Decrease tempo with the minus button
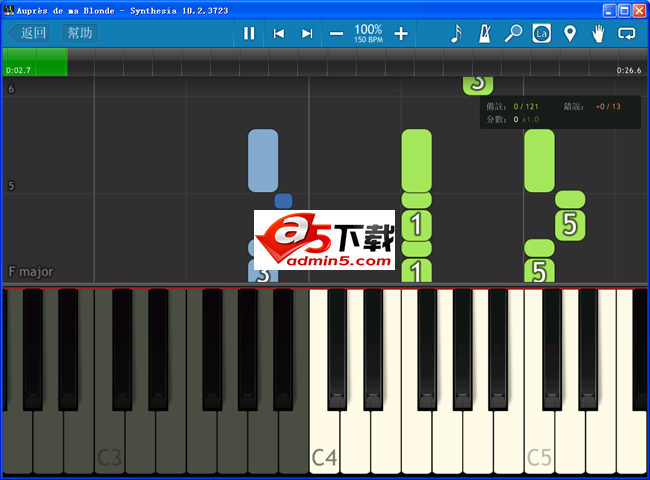Screen dimensions: 650x480 [x=336, y=34]
